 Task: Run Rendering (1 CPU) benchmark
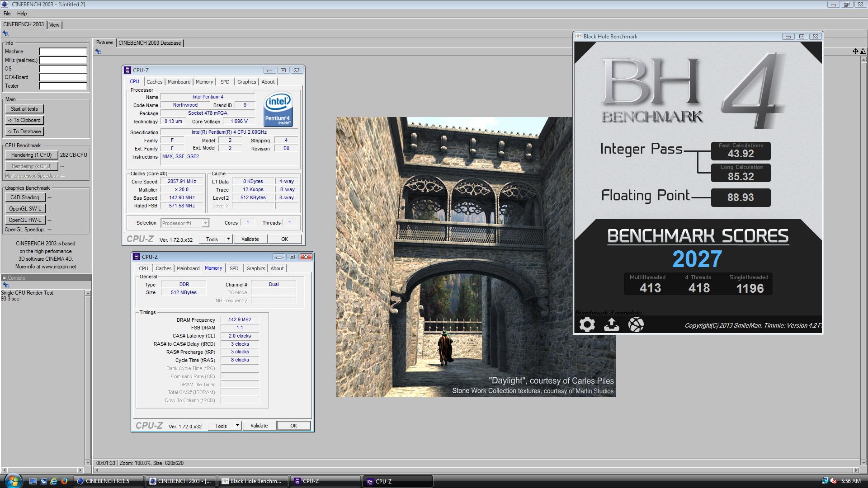[x=31, y=155]
